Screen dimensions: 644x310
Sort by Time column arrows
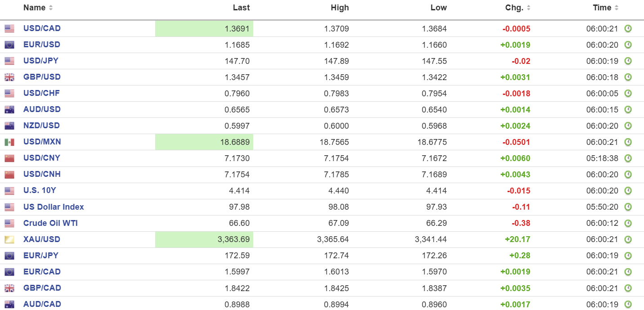pyautogui.click(x=617, y=8)
